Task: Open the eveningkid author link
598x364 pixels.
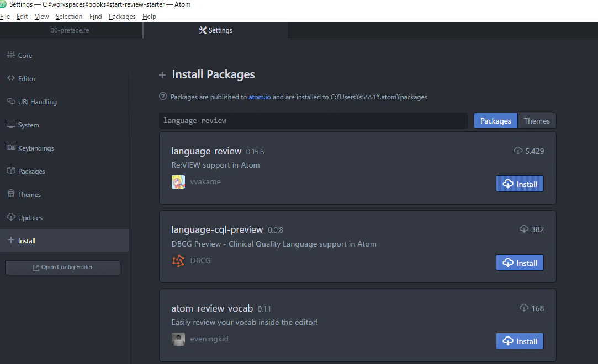Action: [x=209, y=339]
